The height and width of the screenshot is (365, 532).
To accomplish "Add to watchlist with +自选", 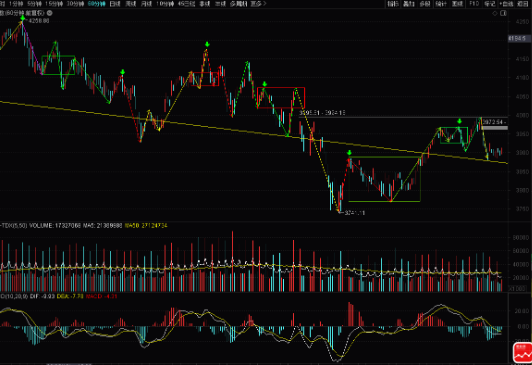I will [506, 4].
